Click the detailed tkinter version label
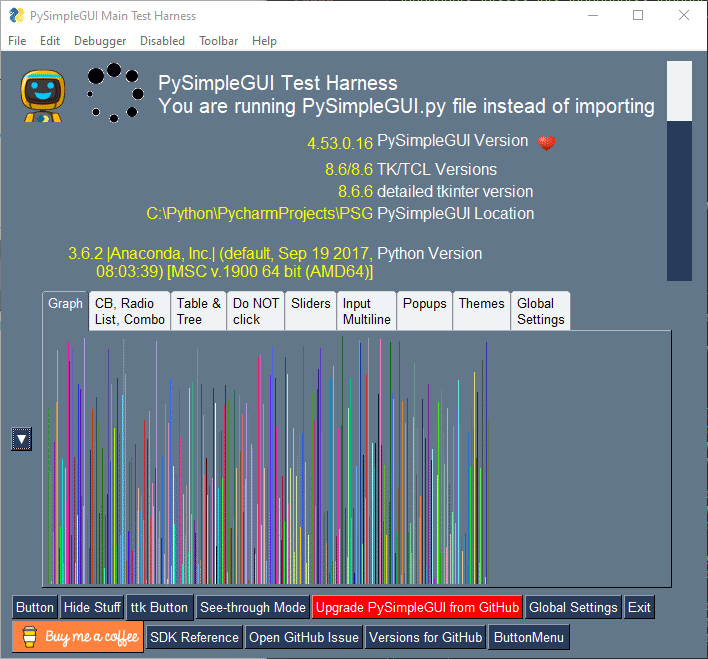 pos(455,192)
